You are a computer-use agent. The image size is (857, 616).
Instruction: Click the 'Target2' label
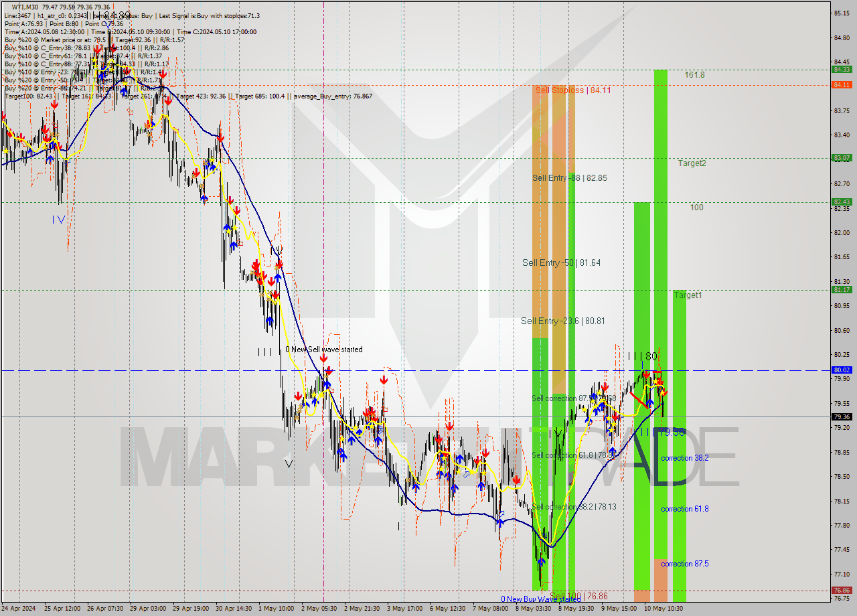tap(692, 163)
